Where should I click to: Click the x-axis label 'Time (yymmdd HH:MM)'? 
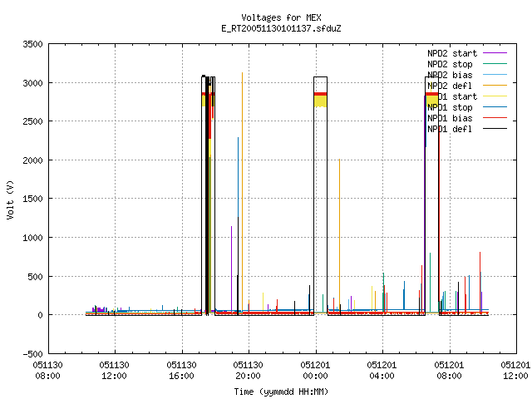(x=281, y=392)
